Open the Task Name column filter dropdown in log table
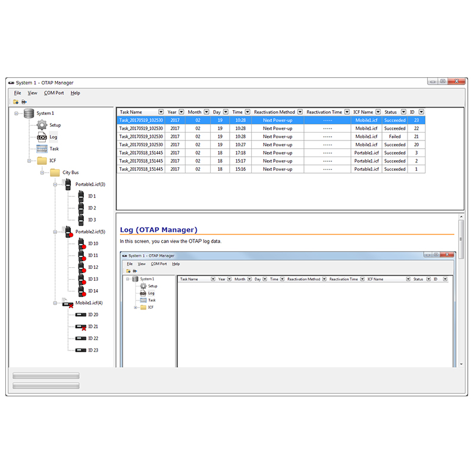The width and height of the screenshot is (476, 476). pos(161,112)
